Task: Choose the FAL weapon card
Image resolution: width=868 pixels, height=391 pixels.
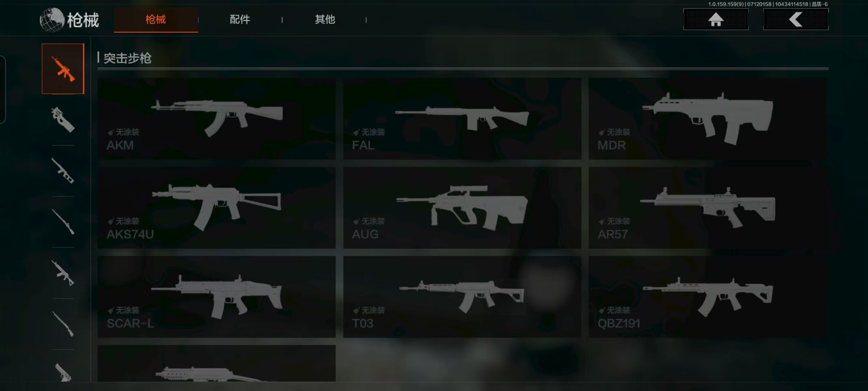Action: coord(462,119)
